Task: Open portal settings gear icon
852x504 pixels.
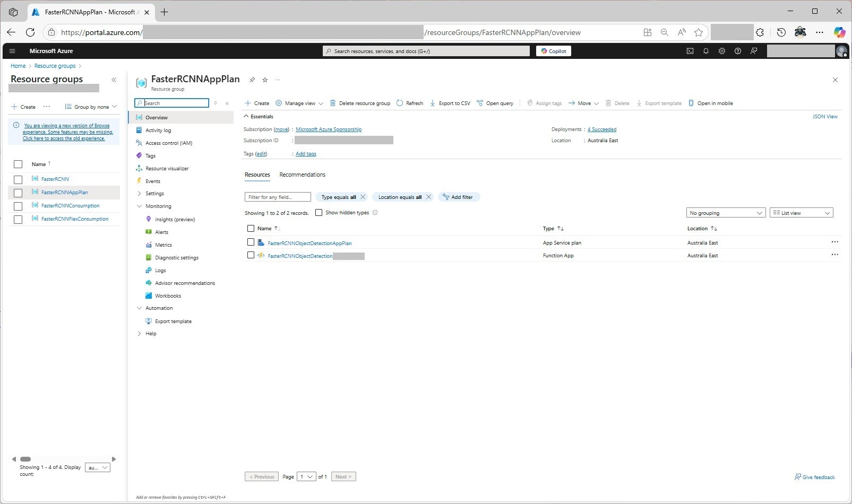Action: pos(721,51)
